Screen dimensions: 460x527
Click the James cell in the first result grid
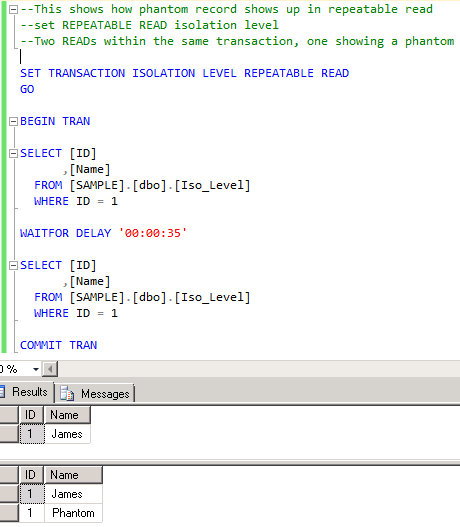point(67,434)
